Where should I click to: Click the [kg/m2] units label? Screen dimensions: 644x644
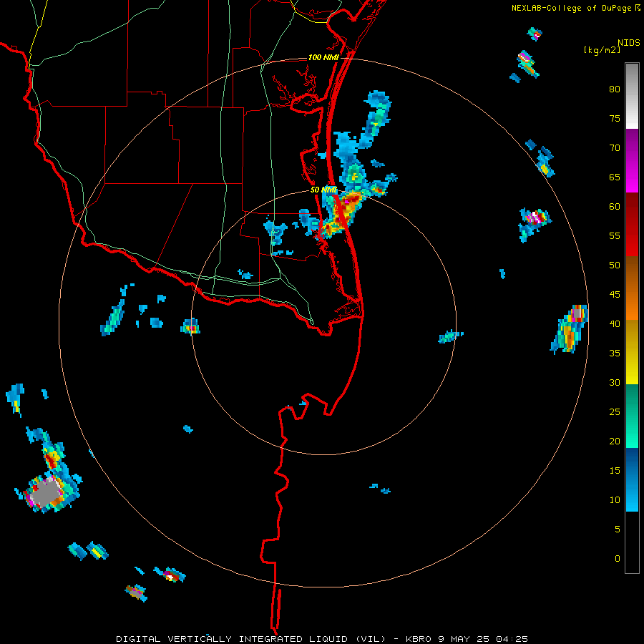pos(602,50)
